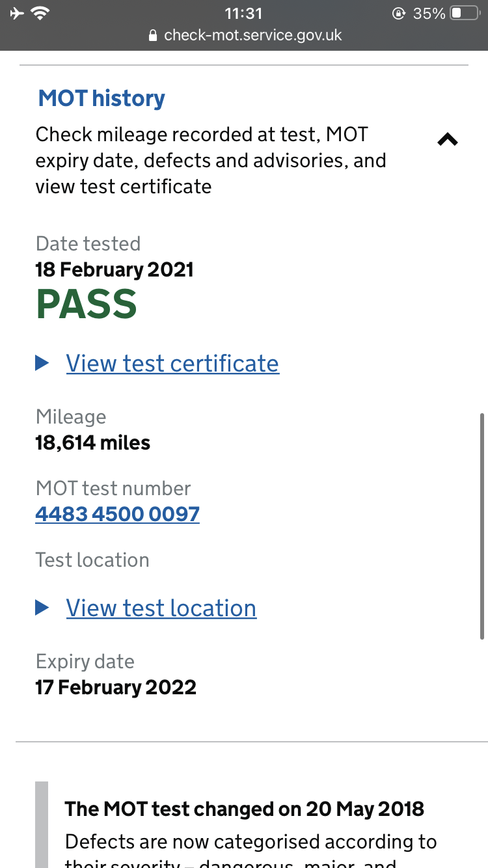Click the page scrollbar on the right
The width and height of the screenshot is (488, 868).
click(x=482, y=526)
